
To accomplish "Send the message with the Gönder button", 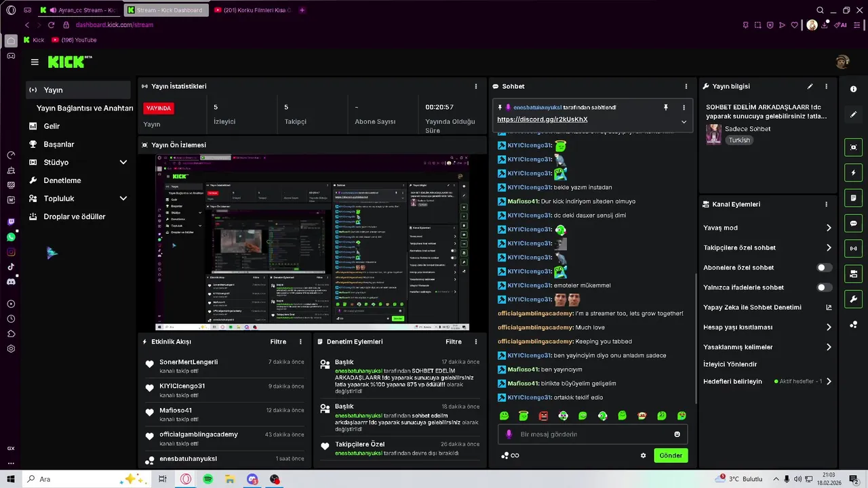I will [x=671, y=455].
